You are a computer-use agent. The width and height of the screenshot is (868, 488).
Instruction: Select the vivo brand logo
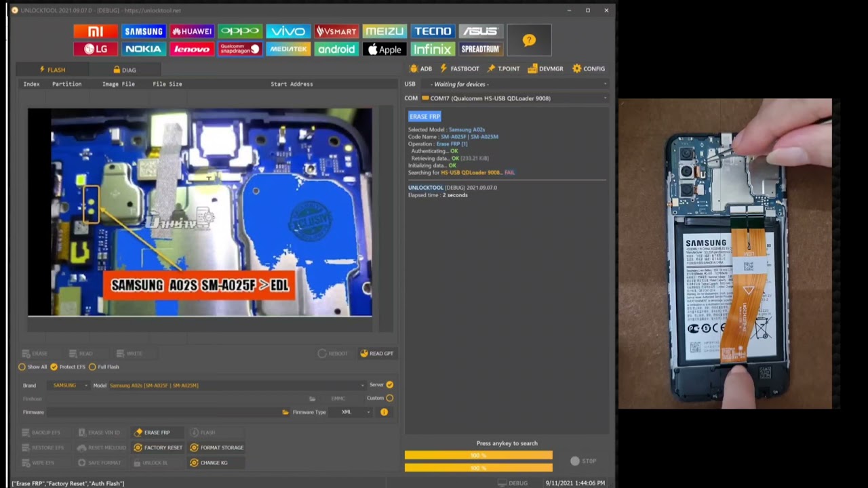(288, 31)
